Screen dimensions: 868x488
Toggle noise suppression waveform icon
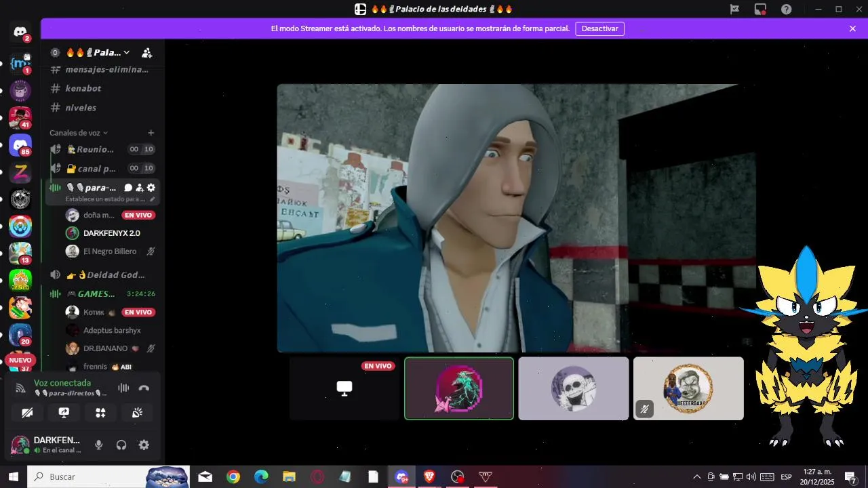[123, 388]
